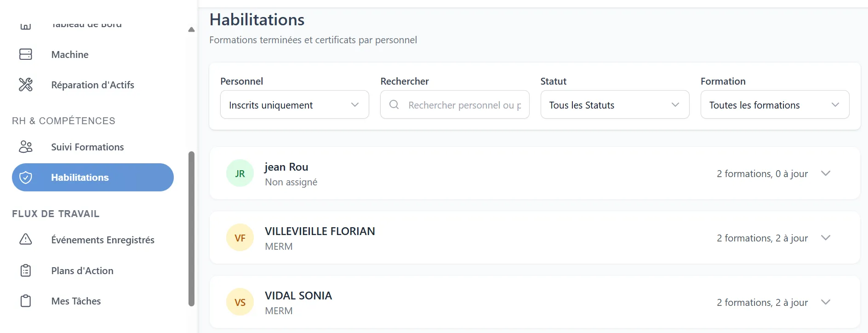Click the Événements Enregistrés warning triangle icon

(x=26, y=240)
